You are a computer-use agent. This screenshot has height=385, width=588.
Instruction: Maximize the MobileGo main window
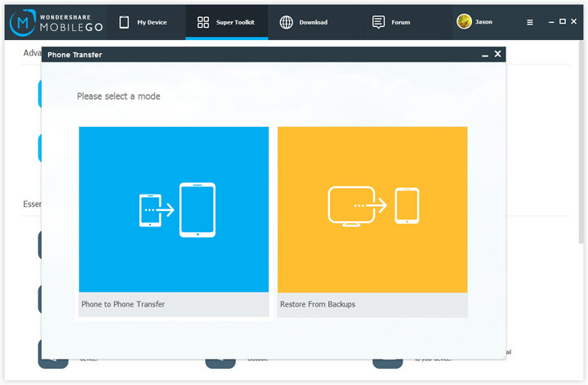coord(563,21)
